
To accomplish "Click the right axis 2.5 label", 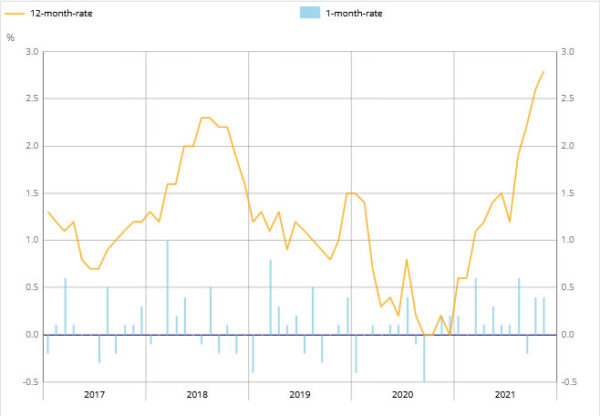I will 567,99.
